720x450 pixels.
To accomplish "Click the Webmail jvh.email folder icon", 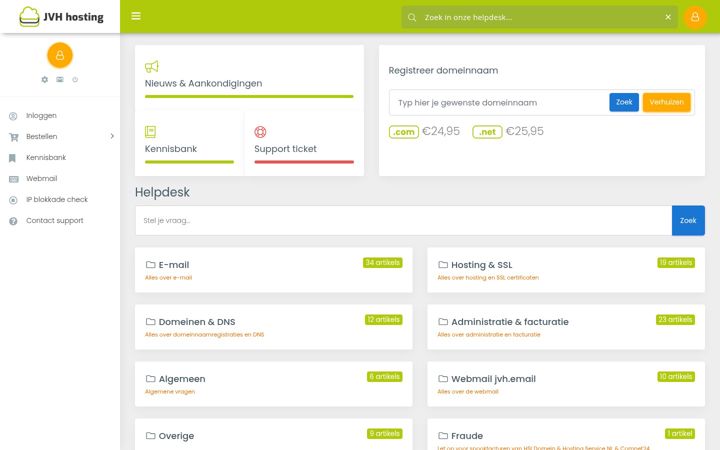I will click(x=443, y=378).
